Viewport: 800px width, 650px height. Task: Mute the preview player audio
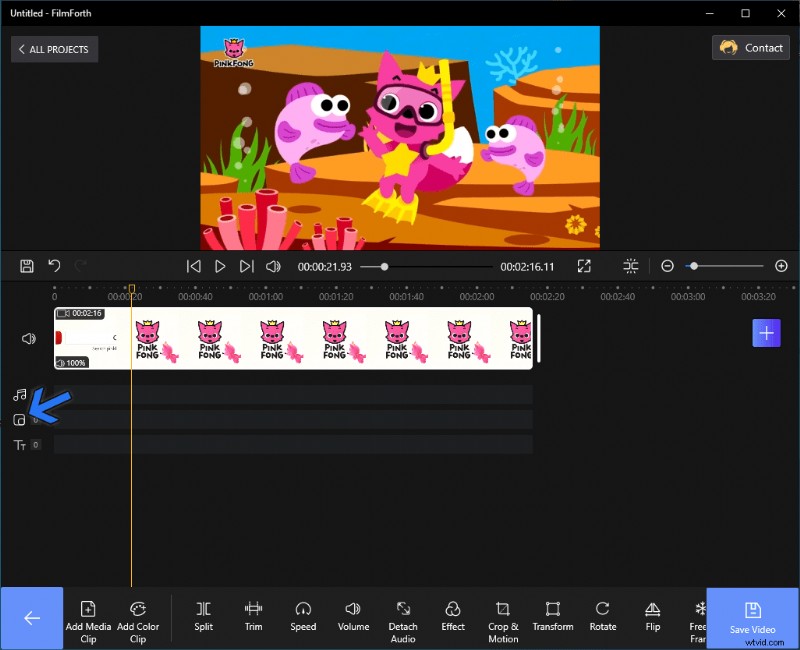coord(272,266)
